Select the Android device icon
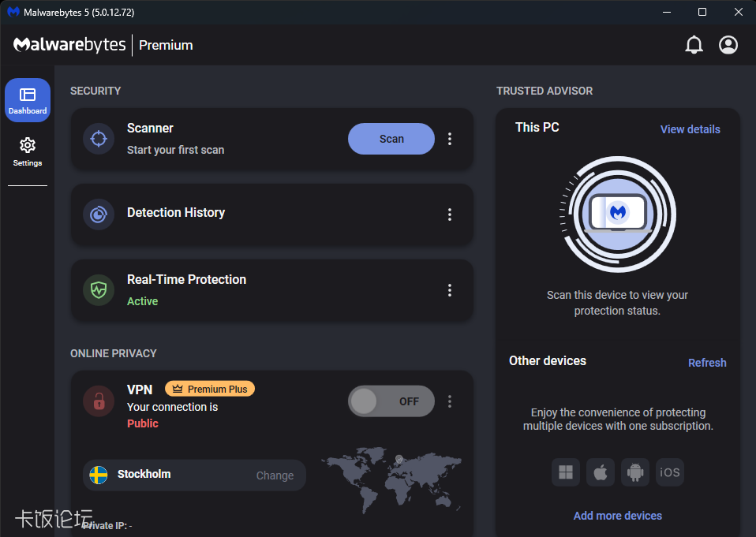756x537 pixels. tap(634, 472)
